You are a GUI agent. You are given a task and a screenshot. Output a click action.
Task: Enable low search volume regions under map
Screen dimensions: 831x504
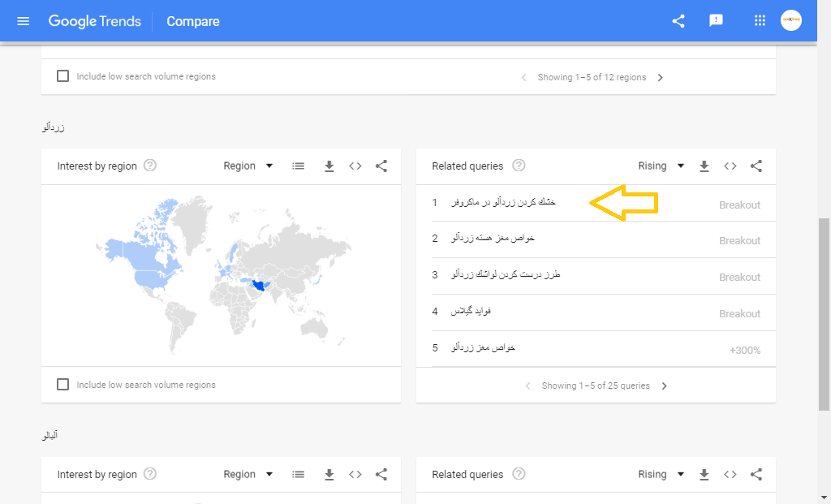click(x=63, y=385)
